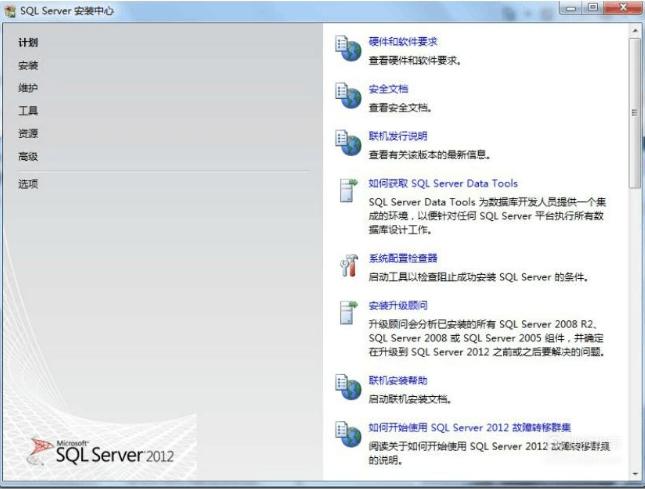Open 如何获取 SQL Server Data Tools link
Image resolution: width=645 pixels, height=489 pixels.
(443, 183)
